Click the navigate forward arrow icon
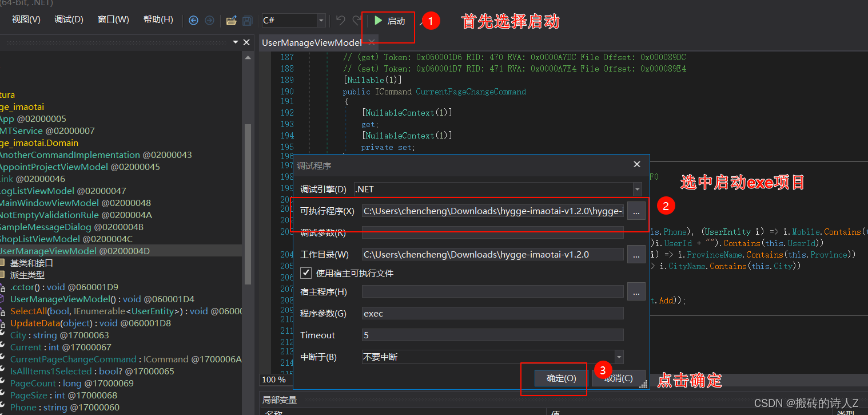The height and width of the screenshot is (415, 868). point(209,21)
